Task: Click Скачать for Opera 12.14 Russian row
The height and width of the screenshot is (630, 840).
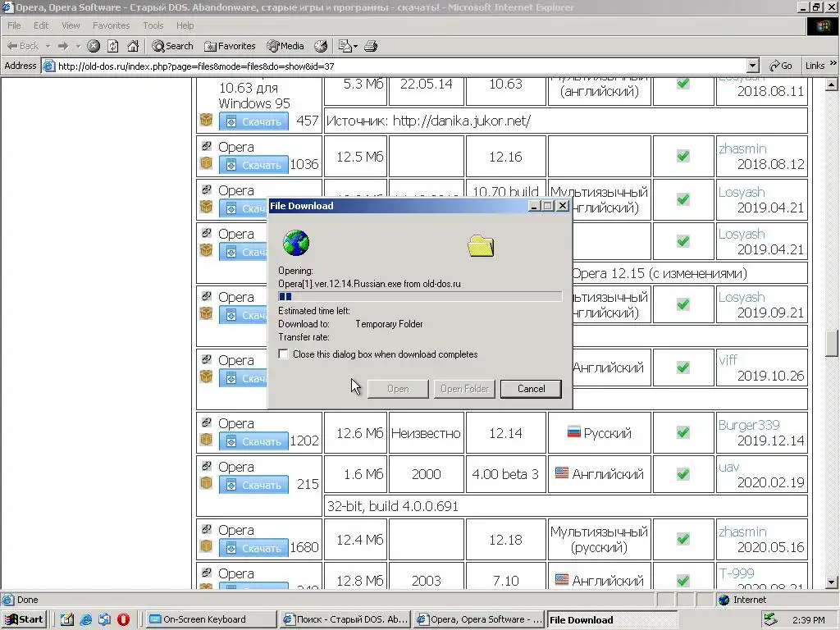Action: [x=253, y=441]
